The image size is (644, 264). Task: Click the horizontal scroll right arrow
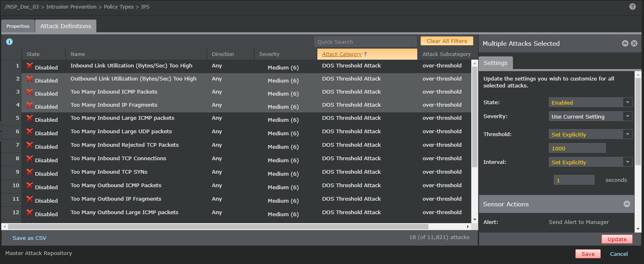468,226
